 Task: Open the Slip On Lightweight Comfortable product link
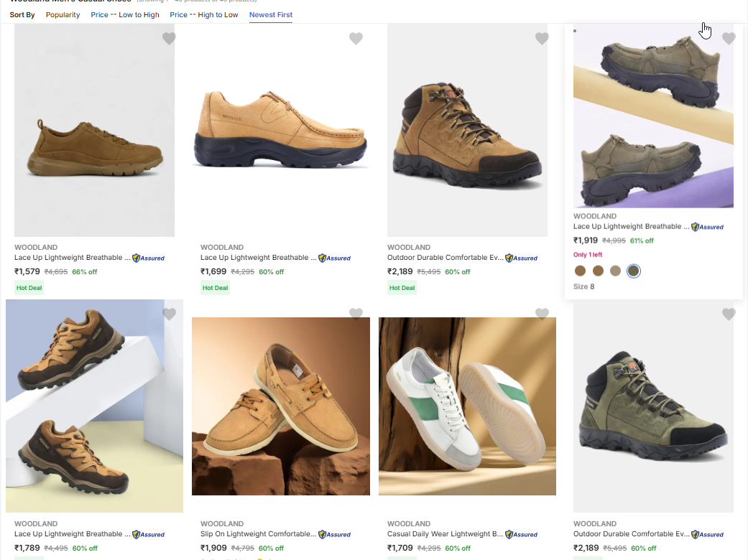coord(257,534)
